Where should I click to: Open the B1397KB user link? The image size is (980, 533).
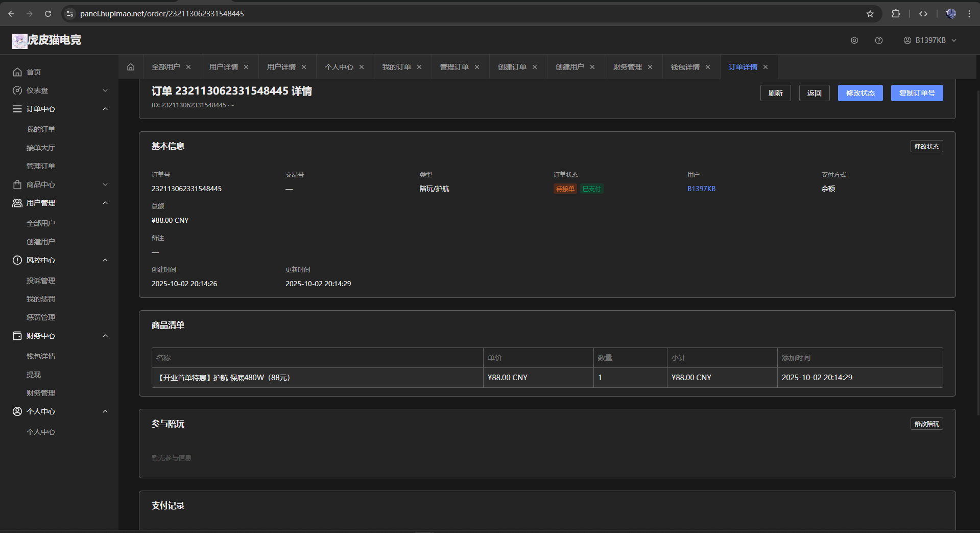(x=701, y=189)
